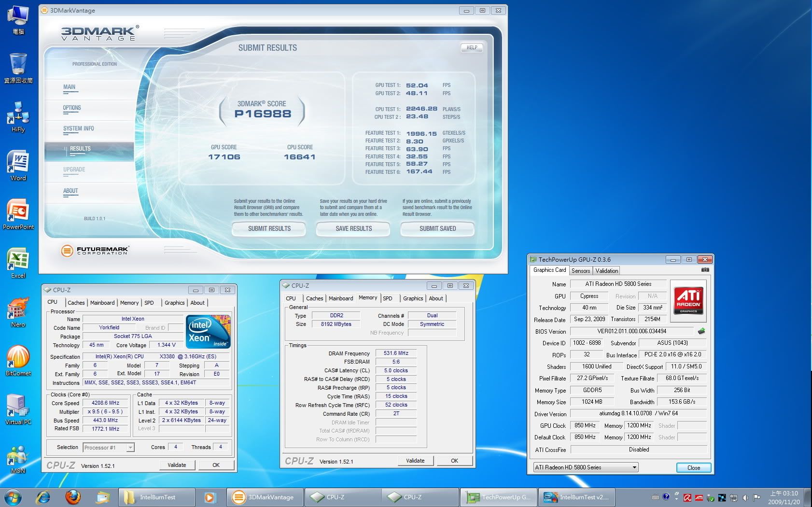Click HELP button in 3DMark Vantage
The height and width of the screenshot is (507, 812).
[472, 48]
